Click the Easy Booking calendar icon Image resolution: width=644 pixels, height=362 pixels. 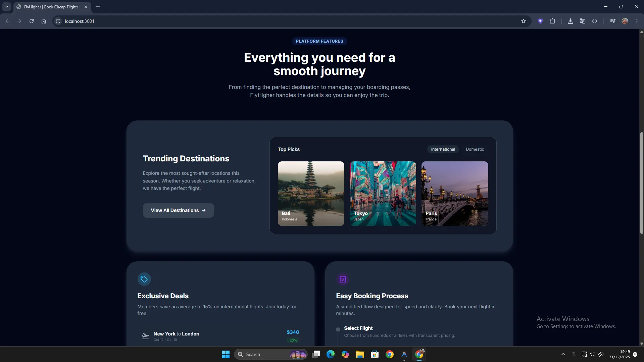343,279
